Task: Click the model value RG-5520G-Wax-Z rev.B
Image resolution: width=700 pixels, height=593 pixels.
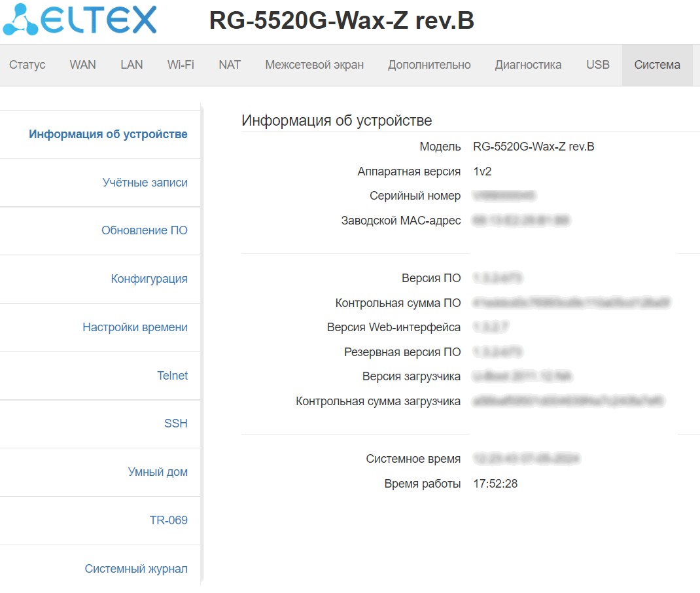Action: click(x=533, y=147)
